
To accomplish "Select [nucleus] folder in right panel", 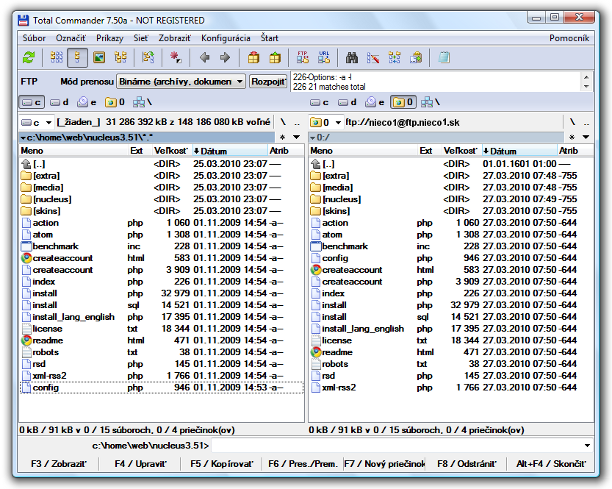I will tap(451, 199).
